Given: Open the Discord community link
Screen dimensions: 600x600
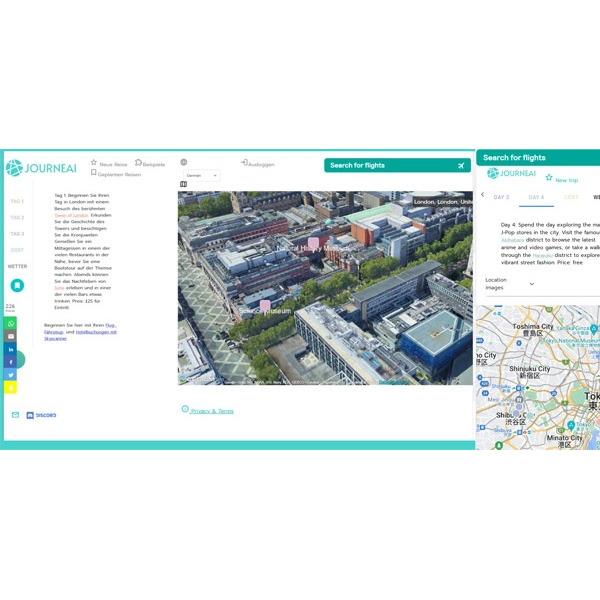Looking at the screenshot, I should 41,415.
